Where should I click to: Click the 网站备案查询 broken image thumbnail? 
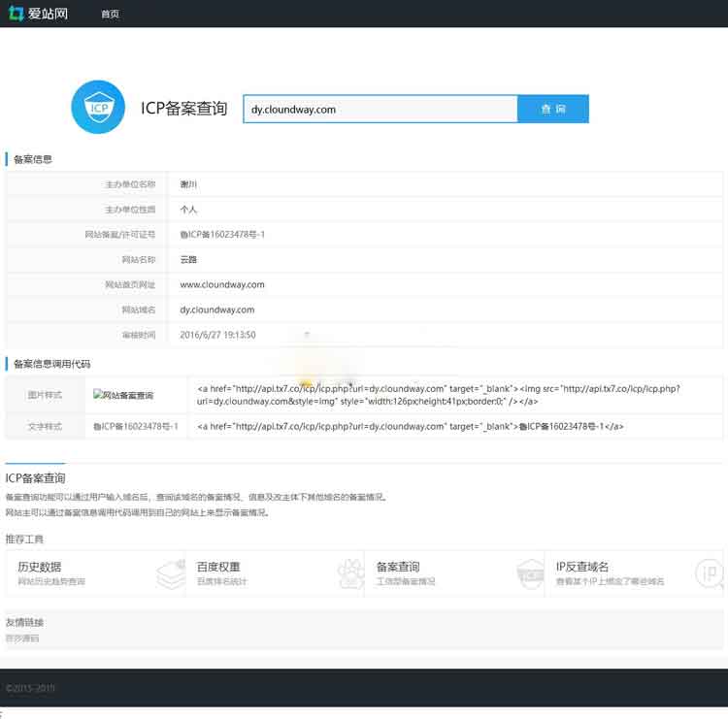pos(123,395)
